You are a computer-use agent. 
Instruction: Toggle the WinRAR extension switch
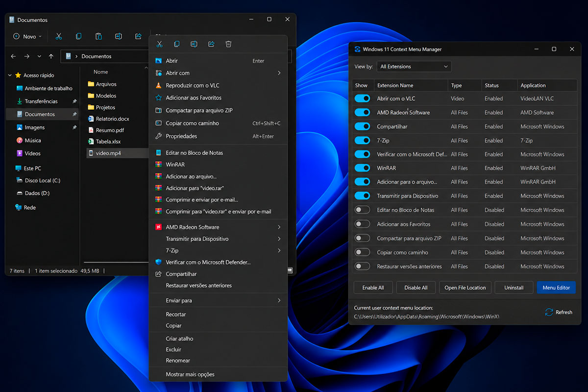[362, 168]
